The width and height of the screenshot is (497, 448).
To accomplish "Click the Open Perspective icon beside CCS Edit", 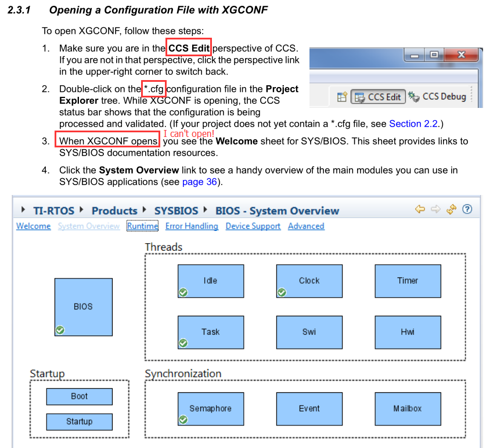I will pyautogui.click(x=342, y=97).
